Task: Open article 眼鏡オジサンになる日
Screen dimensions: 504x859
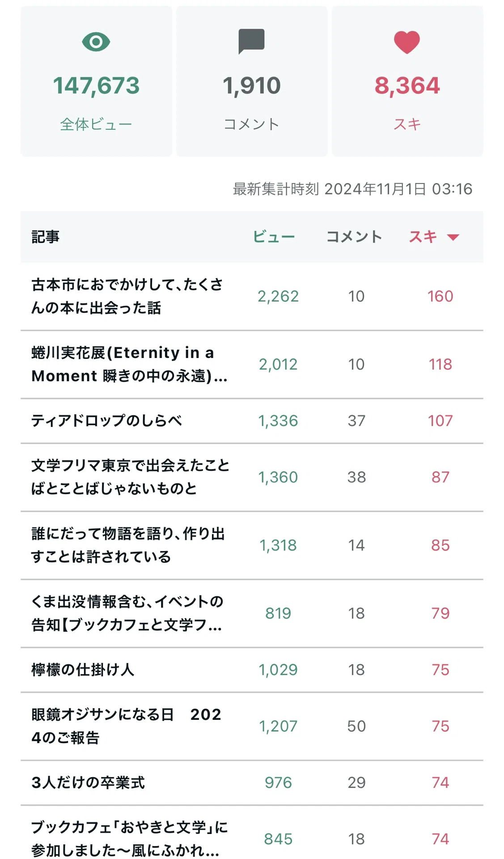Action: (126, 726)
